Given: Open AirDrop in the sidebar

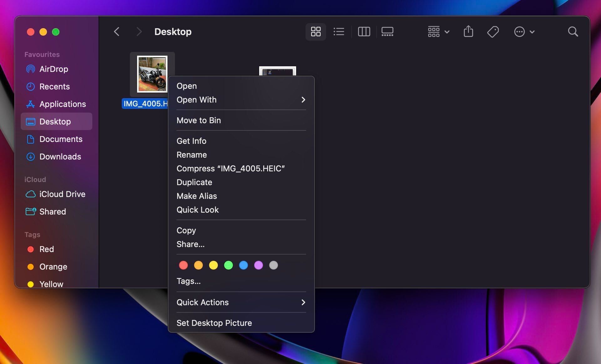Looking at the screenshot, I should click(56, 69).
